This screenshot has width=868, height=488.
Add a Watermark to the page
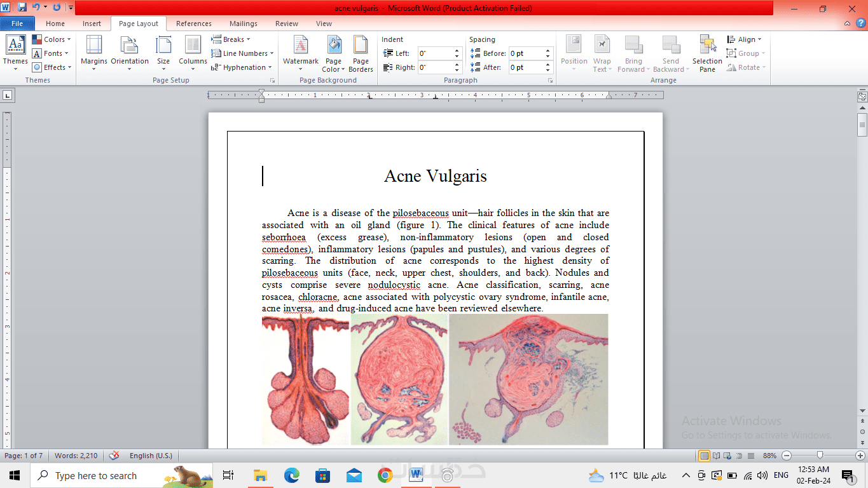[301, 53]
